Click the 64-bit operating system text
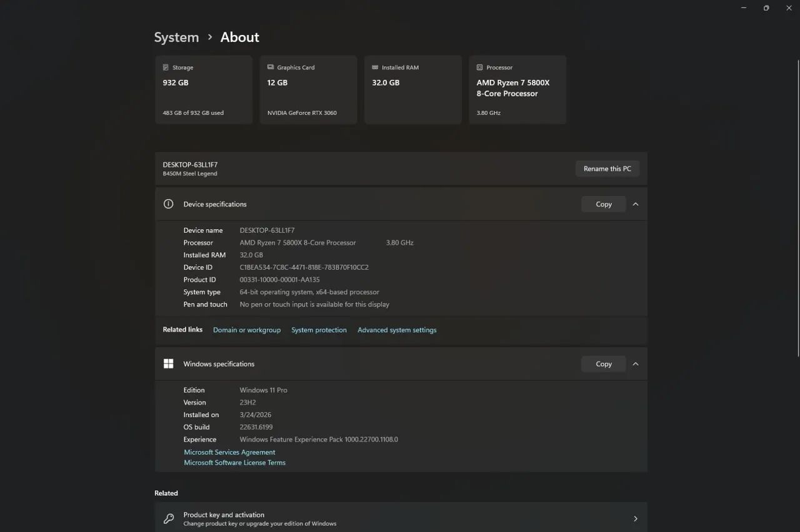Screen dimensions: 800x532 click(309, 292)
